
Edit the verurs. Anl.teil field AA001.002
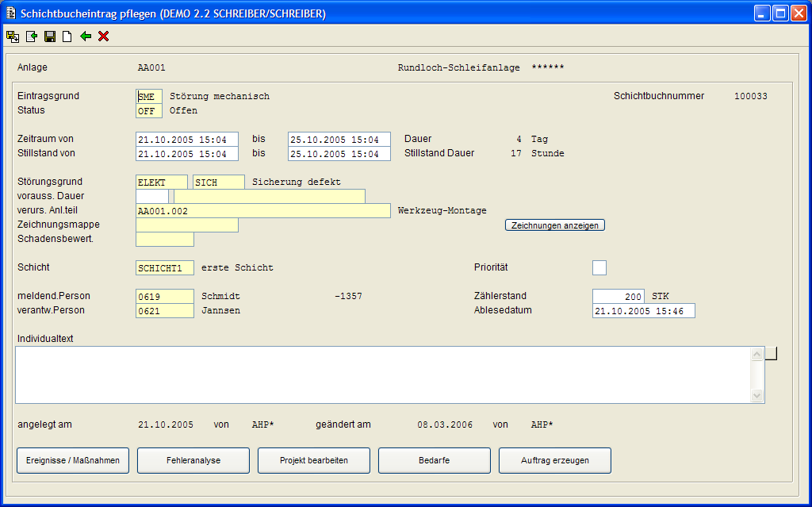coord(263,211)
